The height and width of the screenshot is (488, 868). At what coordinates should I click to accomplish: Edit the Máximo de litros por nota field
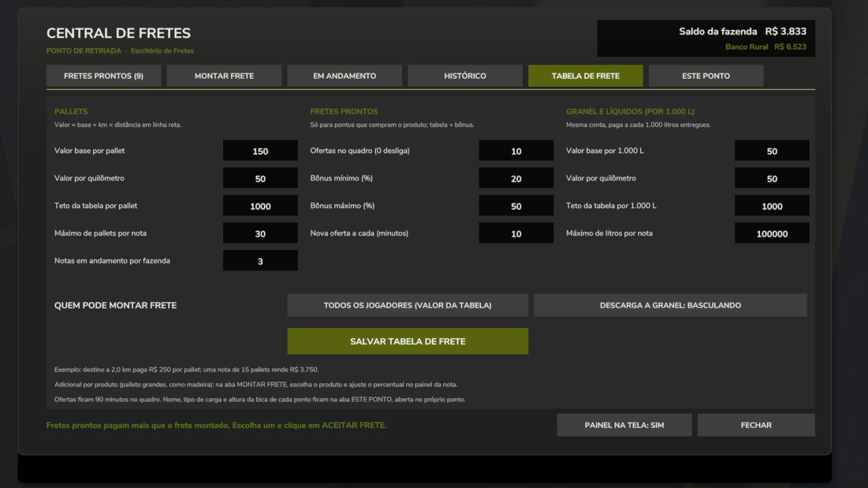tap(772, 233)
